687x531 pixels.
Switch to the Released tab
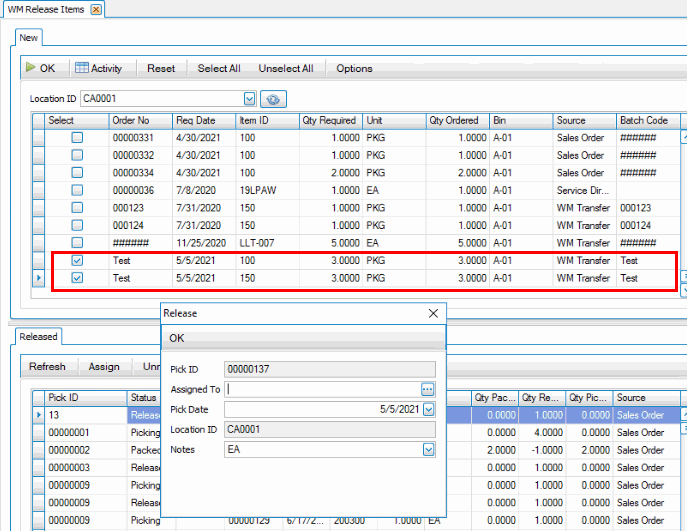click(x=38, y=337)
